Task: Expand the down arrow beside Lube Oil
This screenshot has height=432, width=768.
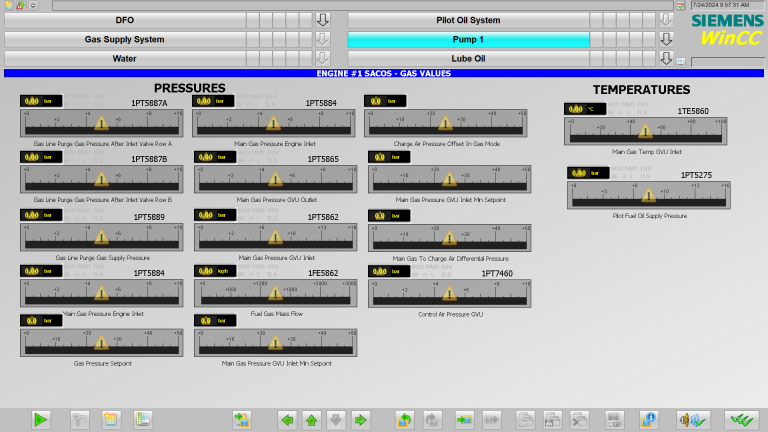Action: (665, 58)
